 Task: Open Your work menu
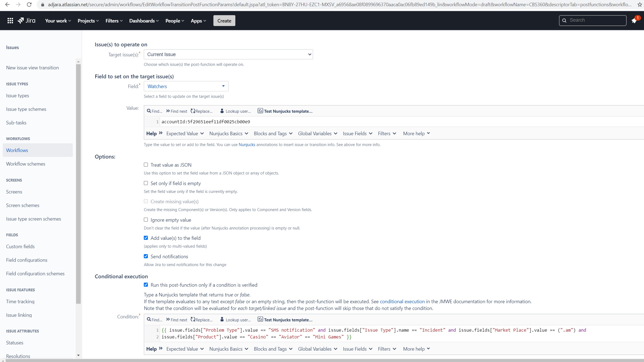click(x=58, y=21)
